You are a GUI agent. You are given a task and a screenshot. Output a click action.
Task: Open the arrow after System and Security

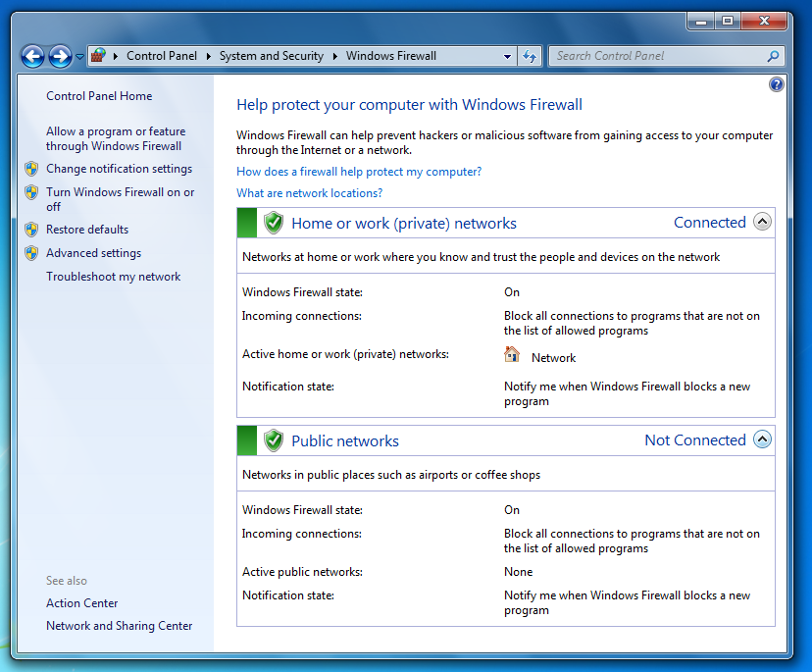click(335, 56)
